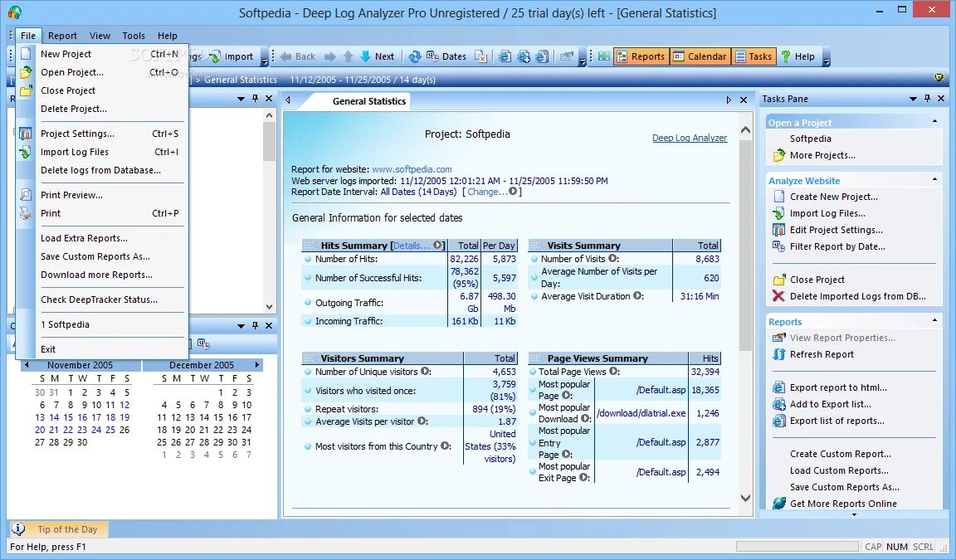
Task: Click the Back toolbar button
Action: [298, 56]
